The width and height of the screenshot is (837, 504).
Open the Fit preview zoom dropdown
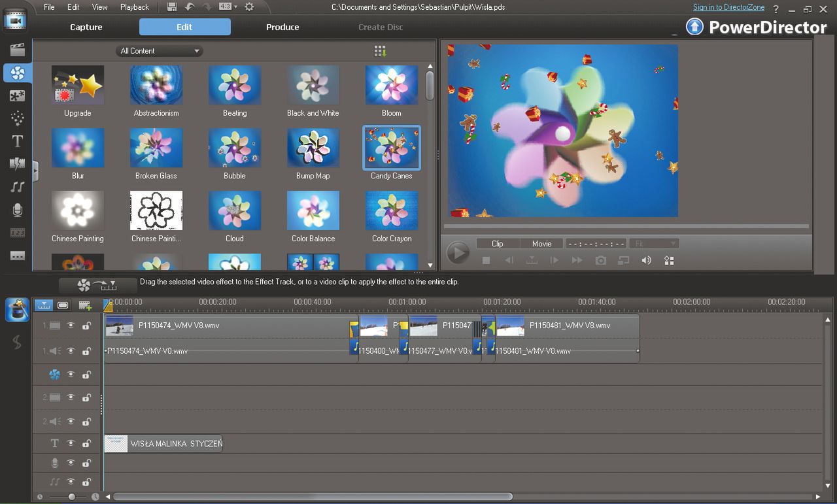654,243
